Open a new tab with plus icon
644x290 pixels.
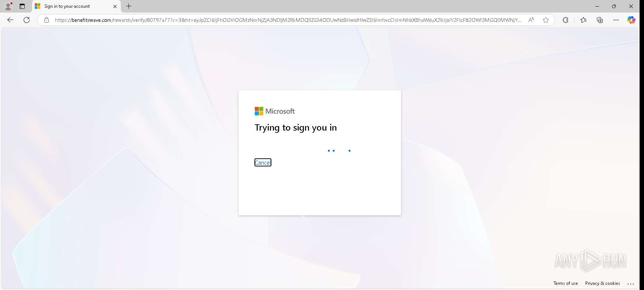pyautogui.click(x=129, y=6)
